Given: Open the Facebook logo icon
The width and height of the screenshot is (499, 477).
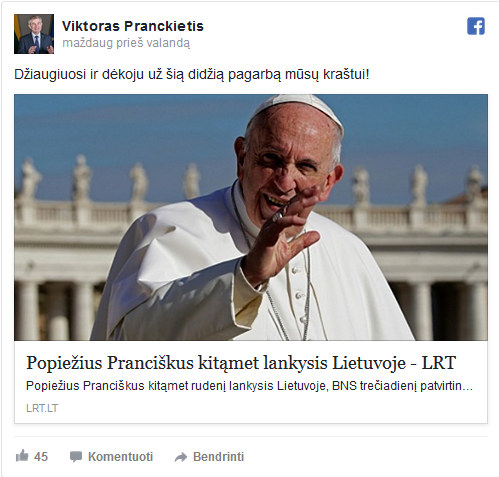Looking at the screenshot, I should 476,26.
